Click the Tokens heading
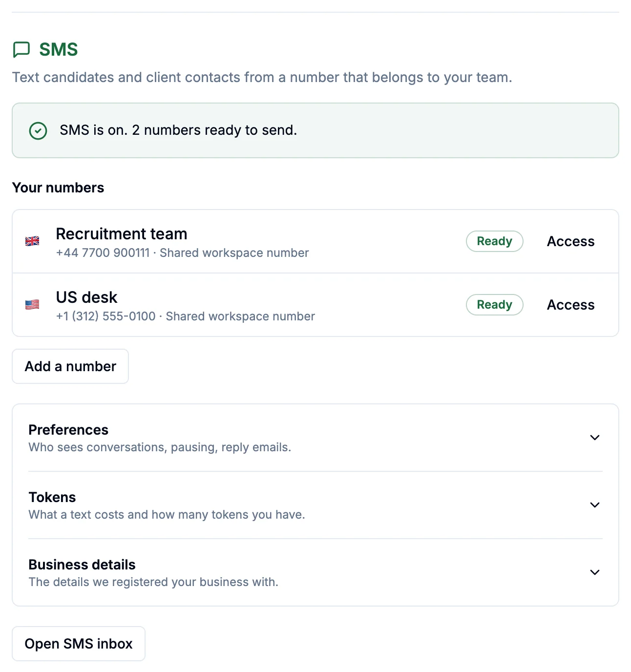 tap(52, 497)
